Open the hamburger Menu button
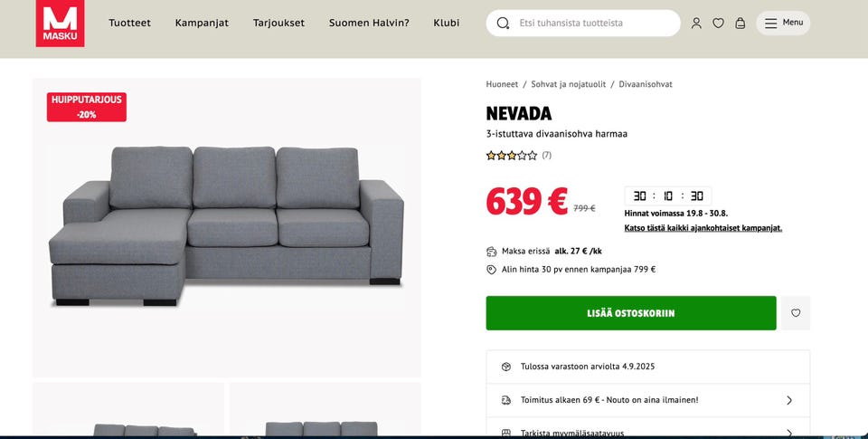Screen dimensions: 868x439 pyautogui.click(x=783, y=23)
